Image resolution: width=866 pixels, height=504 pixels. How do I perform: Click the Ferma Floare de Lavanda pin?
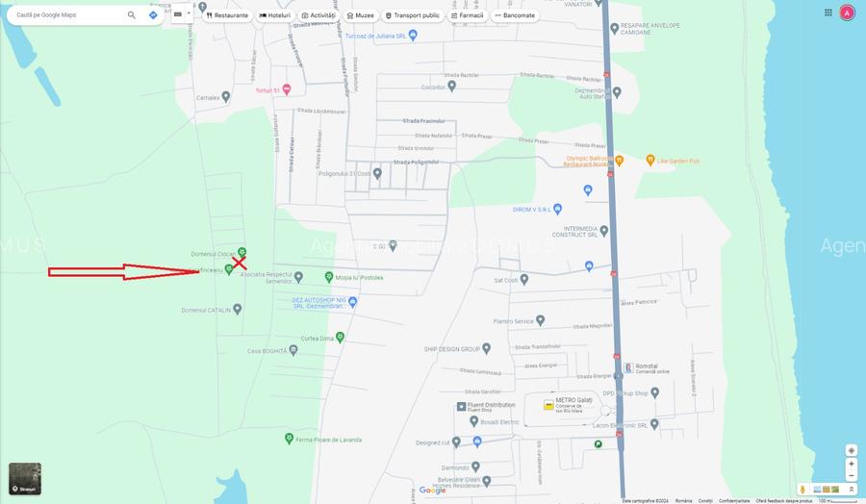[x=288, y=439]
